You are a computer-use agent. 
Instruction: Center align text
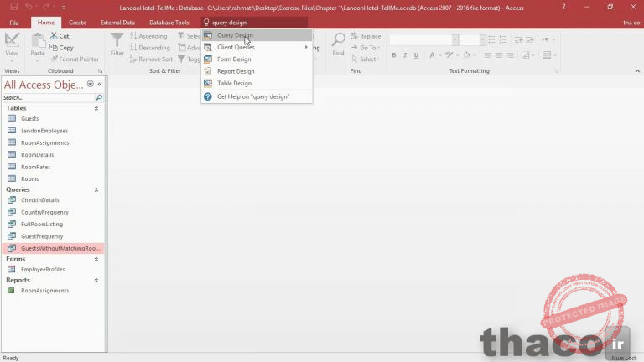499,55
